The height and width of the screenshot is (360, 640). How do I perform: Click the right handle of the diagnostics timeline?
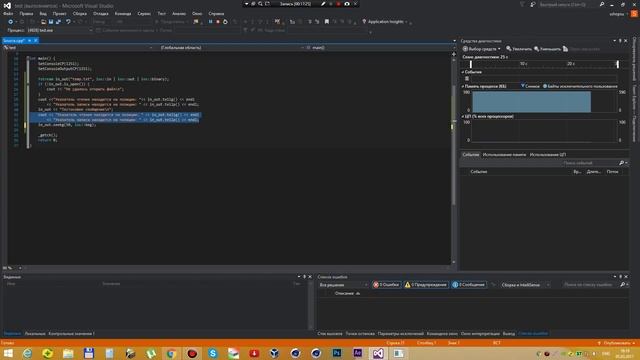[618, 64]
